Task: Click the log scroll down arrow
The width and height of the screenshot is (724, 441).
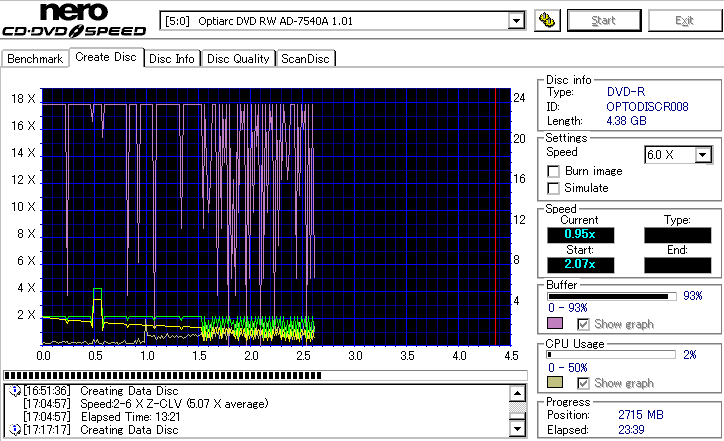Action: [x=517, y=429]
